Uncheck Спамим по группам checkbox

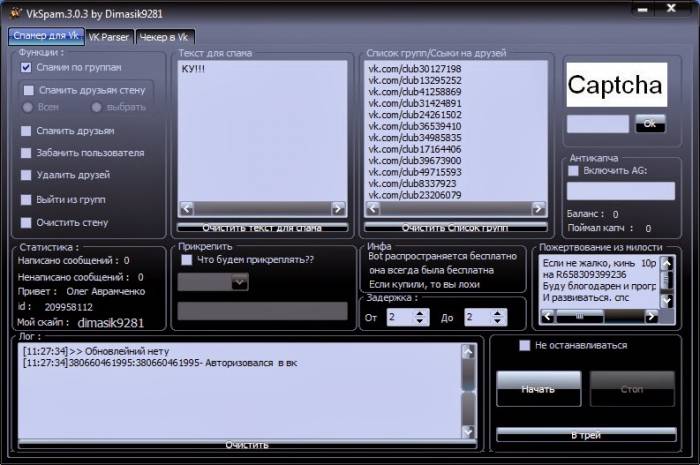(26, 67)
